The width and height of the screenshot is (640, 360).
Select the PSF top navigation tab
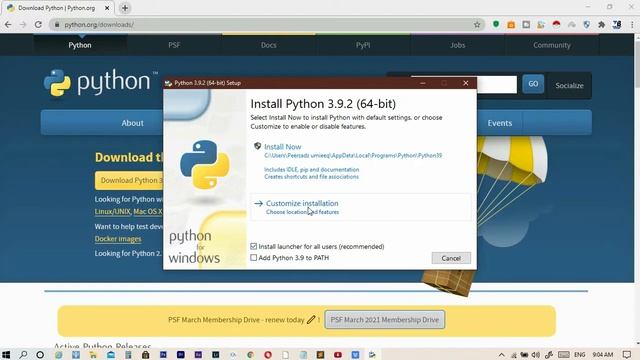click(174, 45)
